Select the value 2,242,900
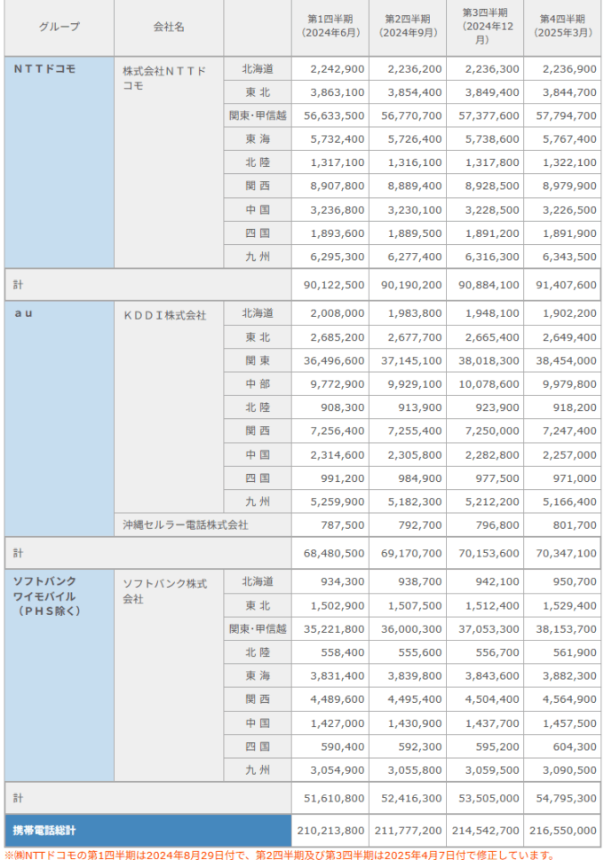 point(338,69)
